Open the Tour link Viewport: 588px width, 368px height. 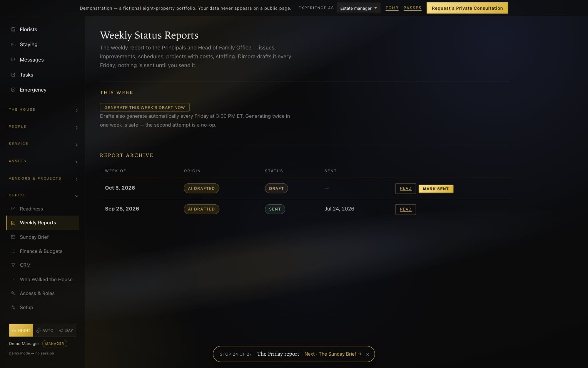[x=392, y=8]
